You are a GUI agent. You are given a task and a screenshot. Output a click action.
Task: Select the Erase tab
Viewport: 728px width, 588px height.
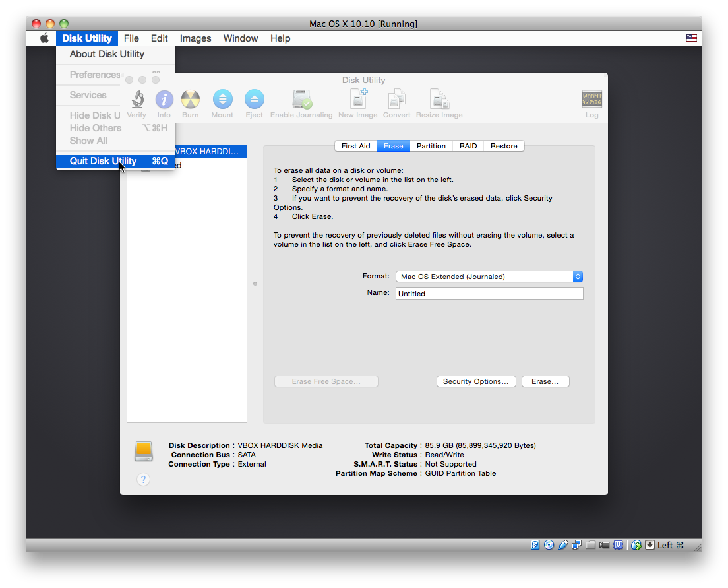(393, 146)
